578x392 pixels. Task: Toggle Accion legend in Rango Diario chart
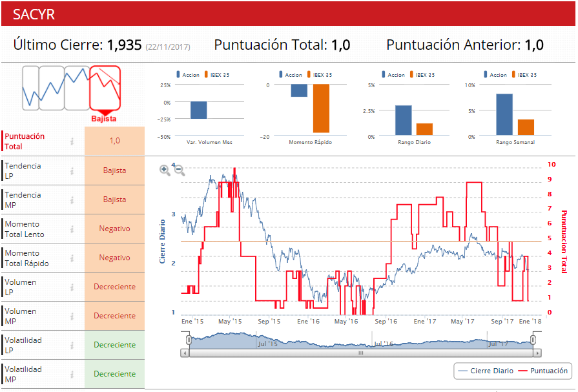point(393,75)
